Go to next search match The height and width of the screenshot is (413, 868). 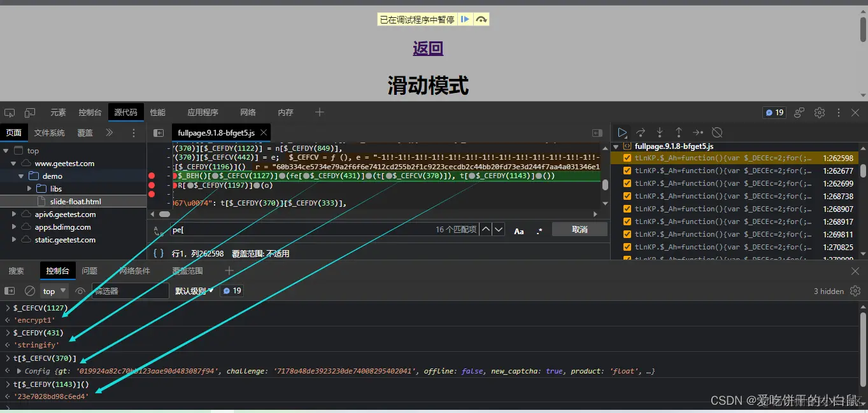(499, 229)
